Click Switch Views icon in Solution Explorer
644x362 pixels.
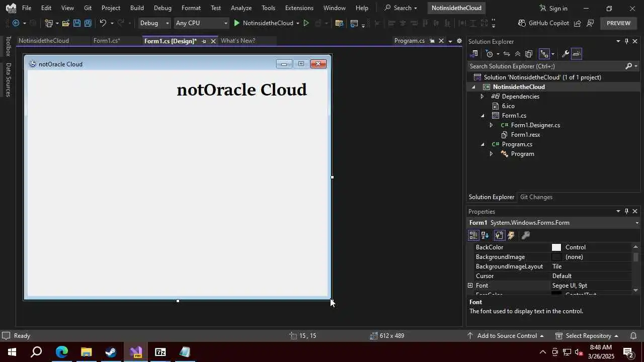474,54
